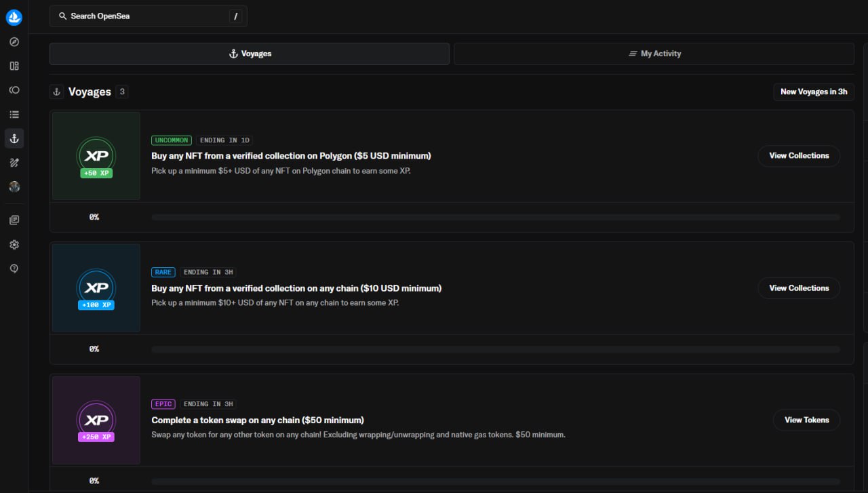Click title 'Buy any NFT... on any chain ($10 USD minimum)'
The image size is (868, 493).
point(296,288)
